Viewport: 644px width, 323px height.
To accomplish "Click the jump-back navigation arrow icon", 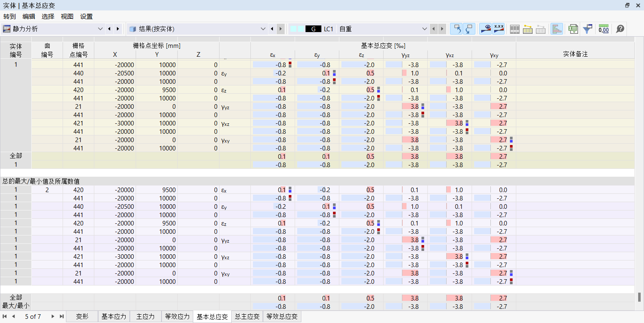I will [457, 29].
